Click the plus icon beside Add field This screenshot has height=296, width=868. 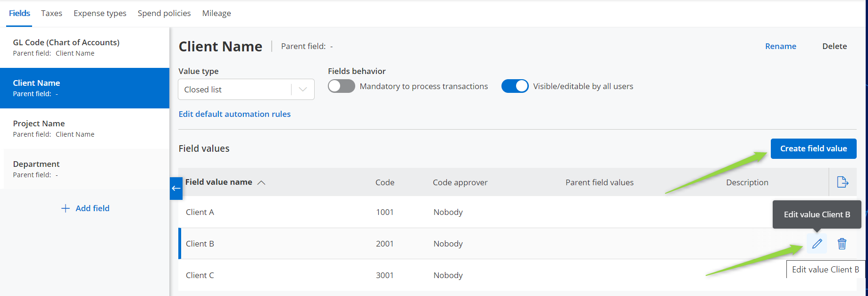point(66,208)
